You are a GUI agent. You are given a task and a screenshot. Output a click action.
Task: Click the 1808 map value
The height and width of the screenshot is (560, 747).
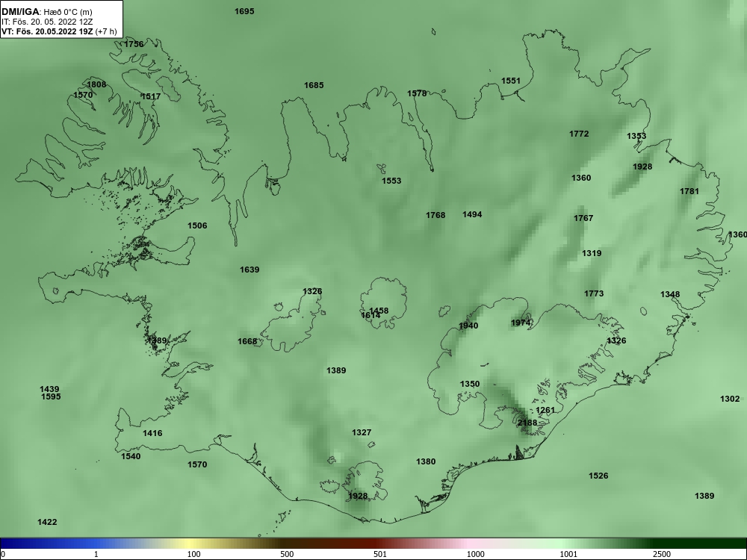coord(96,85)
